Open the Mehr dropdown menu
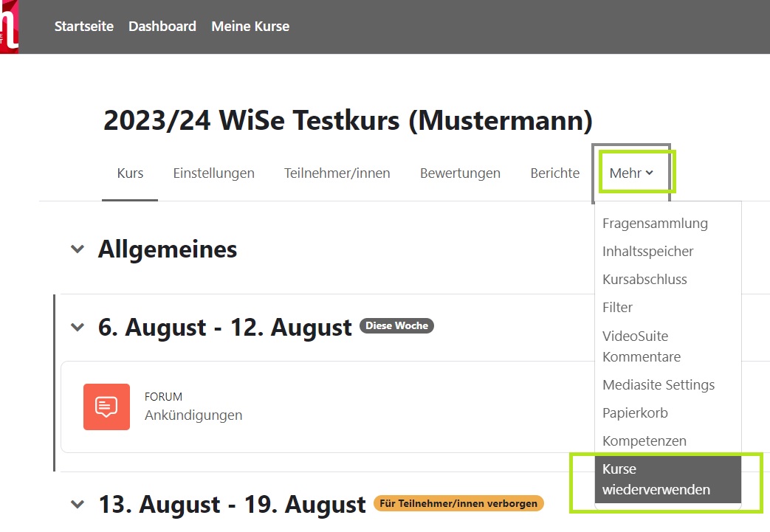Viewport: 770px width, 532px height. (x=633, y=173)
